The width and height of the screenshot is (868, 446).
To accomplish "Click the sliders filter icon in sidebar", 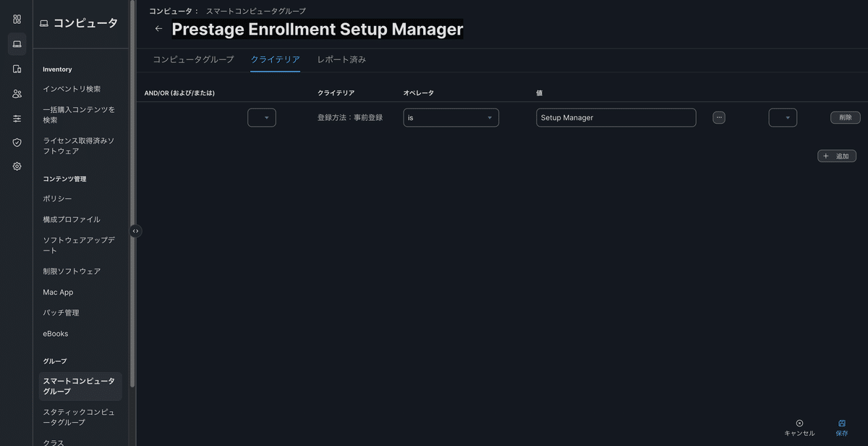I will 16,118.
